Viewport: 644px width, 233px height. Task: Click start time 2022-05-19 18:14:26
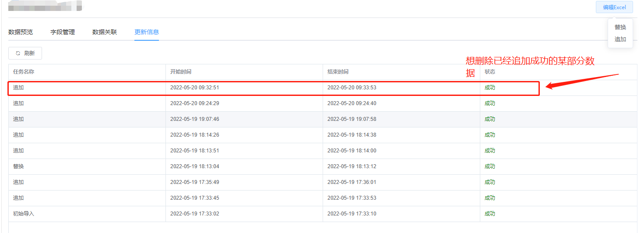195,135
